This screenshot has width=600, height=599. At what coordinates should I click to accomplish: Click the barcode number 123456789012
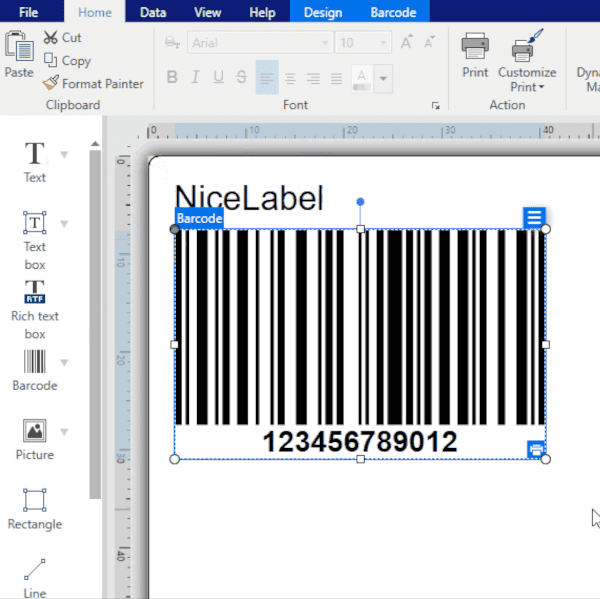coord(360,441)
